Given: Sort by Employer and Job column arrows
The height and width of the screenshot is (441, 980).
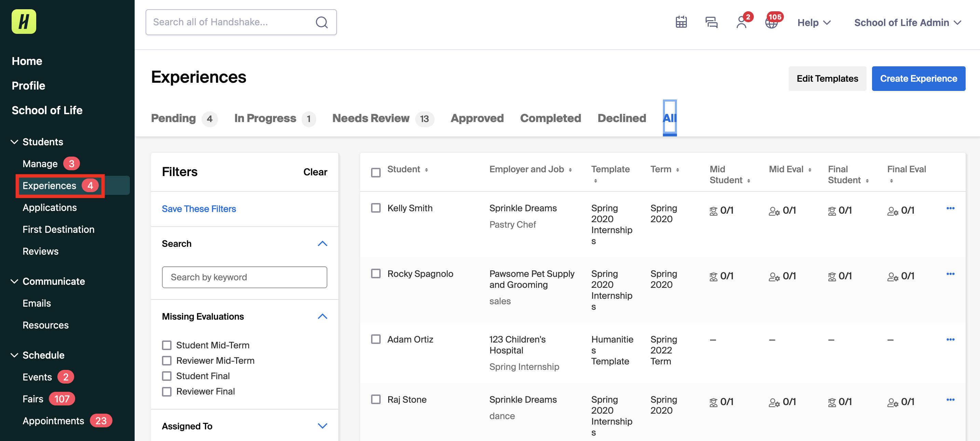Looking at the screenshot, I should point(570,170).
